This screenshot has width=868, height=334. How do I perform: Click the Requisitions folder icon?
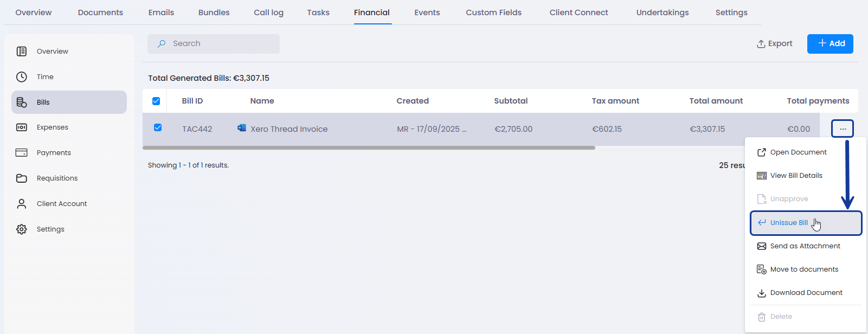22,178
